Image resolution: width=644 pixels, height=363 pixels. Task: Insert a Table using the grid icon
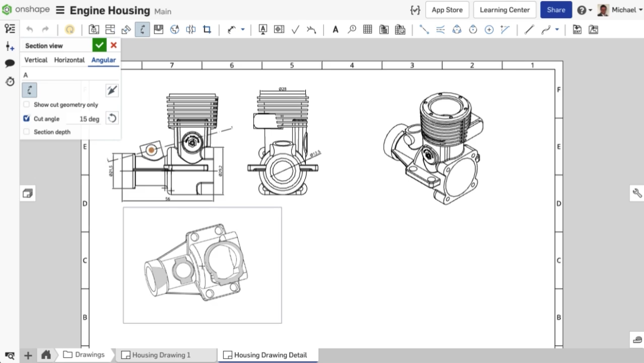[368, 30]
